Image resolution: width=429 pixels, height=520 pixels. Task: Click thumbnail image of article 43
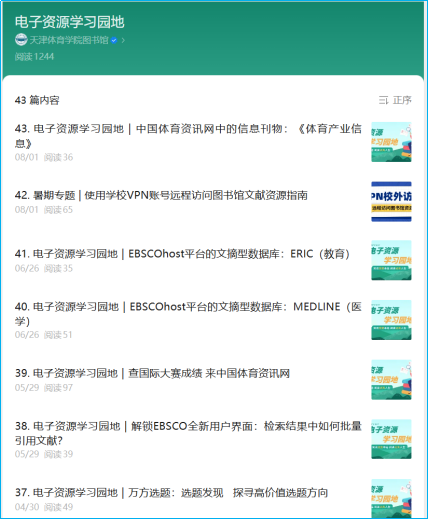(391, 142)
